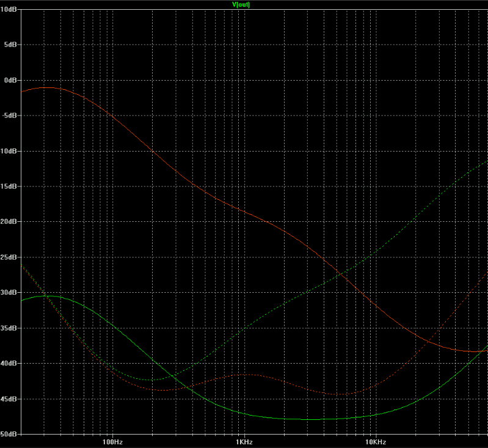Select the 5dB axis label

point(10,45)
